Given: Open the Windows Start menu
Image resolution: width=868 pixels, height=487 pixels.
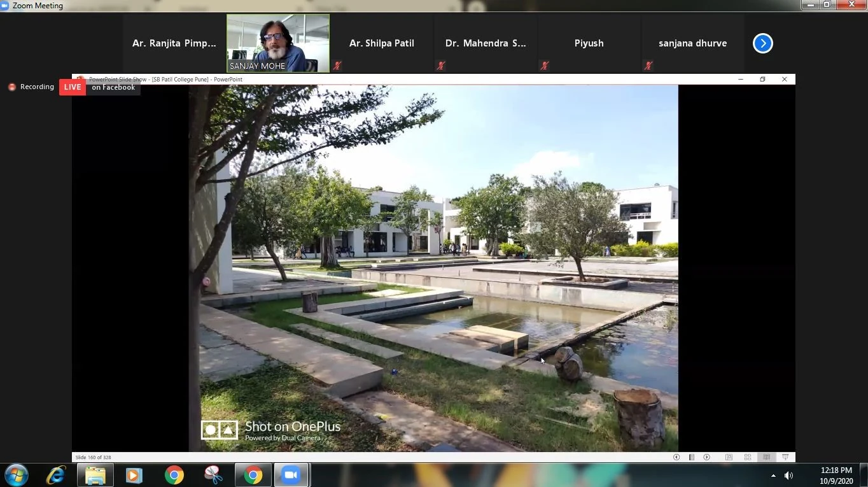Looking at the screenshot, I should click(x=16, y=475).
